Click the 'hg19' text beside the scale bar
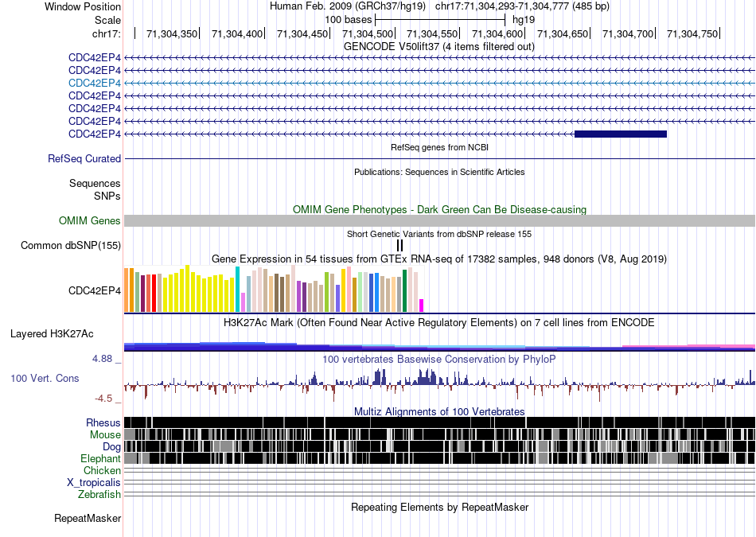The height and width of the screenshot is (537, 756). coord(524,20)
